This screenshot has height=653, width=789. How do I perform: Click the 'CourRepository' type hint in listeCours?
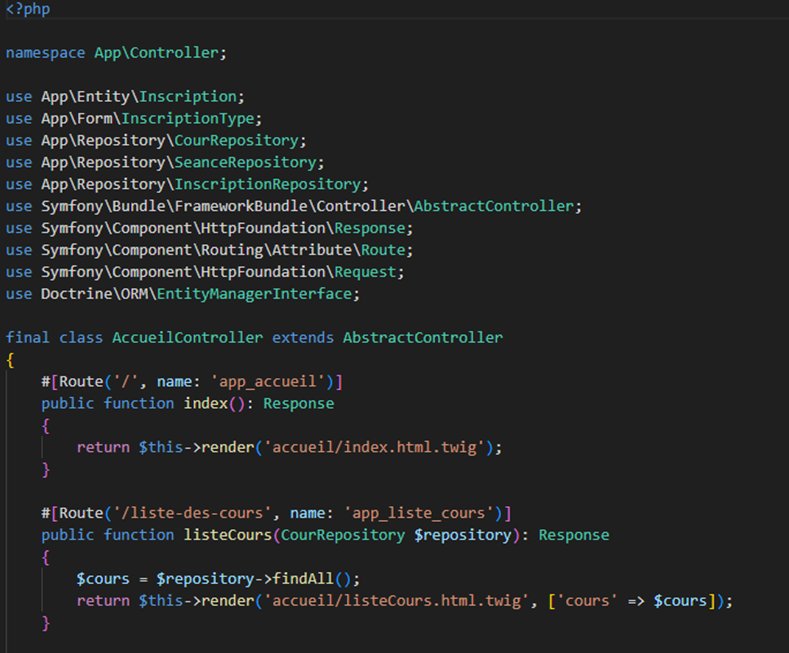click(343, 535)
